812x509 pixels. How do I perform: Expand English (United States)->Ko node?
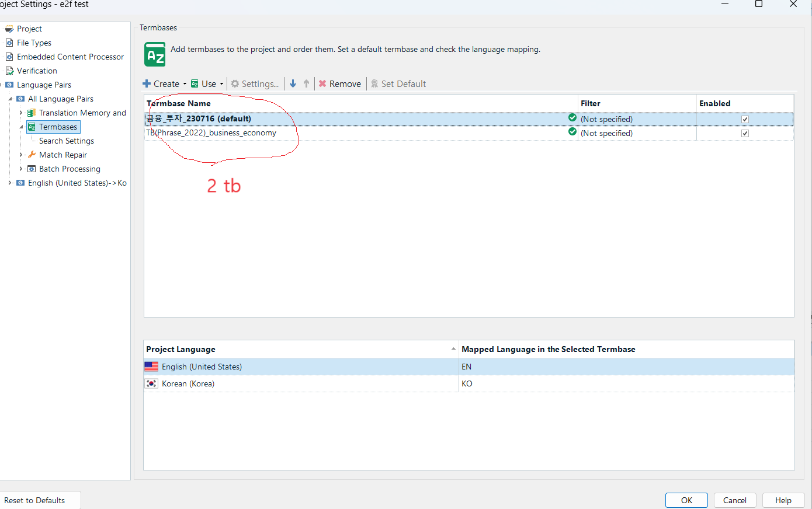[10, 183]
